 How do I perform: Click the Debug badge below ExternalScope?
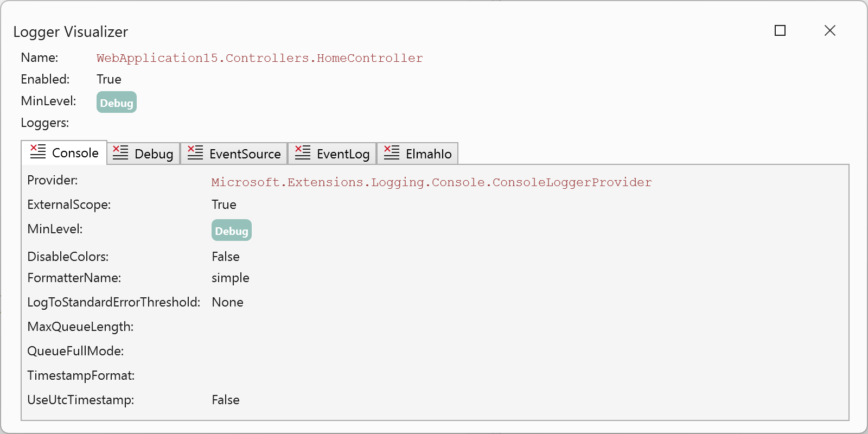pyautogui.click(x=232, y=231)
